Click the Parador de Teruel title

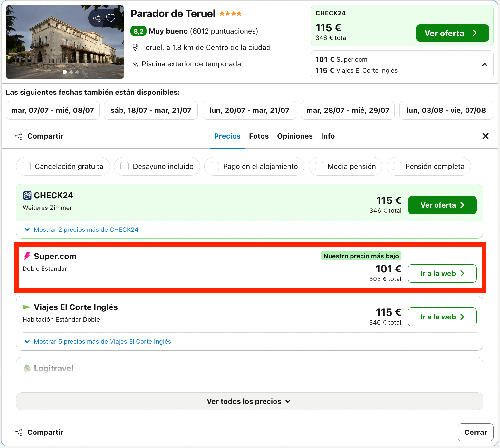click(173, 14)
